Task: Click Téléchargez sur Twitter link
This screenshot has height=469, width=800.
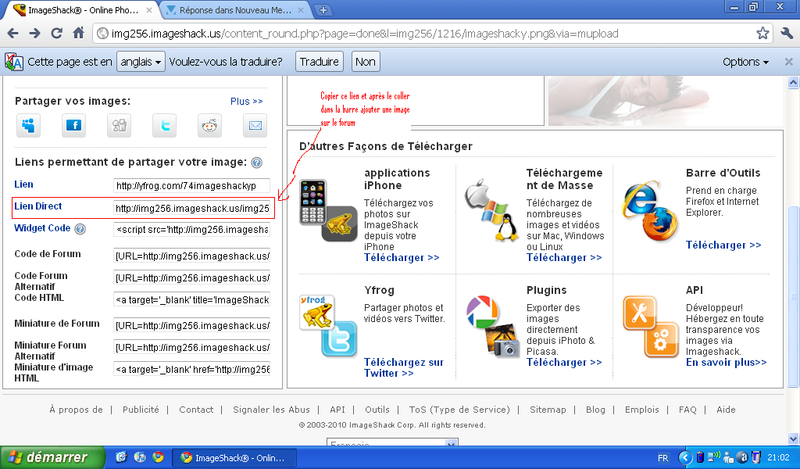Action: [x=404, y=367]
